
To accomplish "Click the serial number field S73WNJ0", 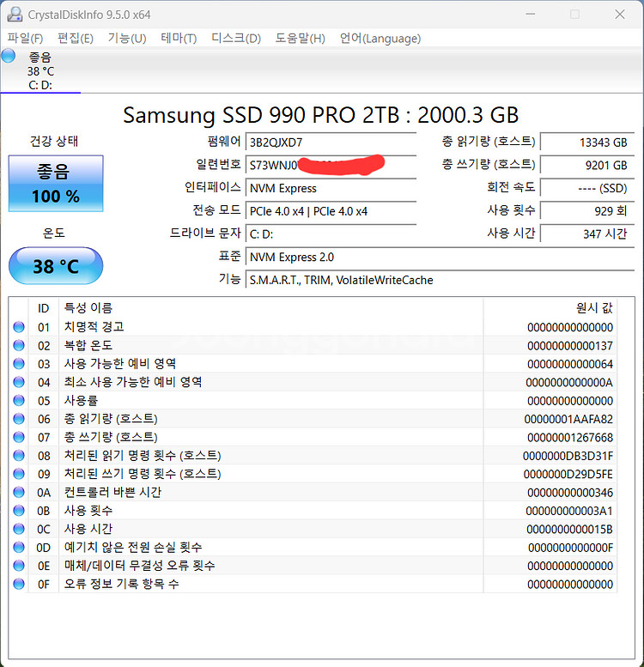I will [x=331, y=165].
